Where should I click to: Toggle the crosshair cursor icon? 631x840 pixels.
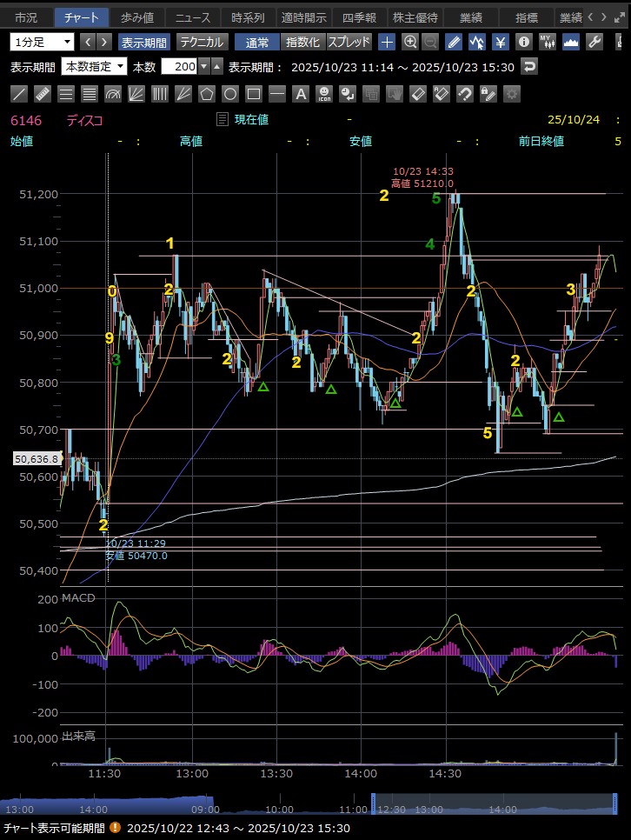(x=388, y=42)
